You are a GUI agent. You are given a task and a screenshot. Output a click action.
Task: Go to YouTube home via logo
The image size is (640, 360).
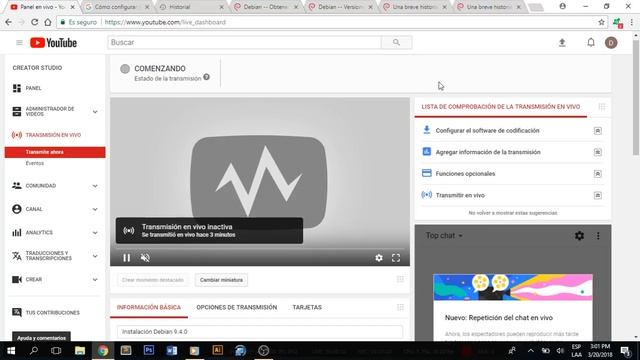pyautogui.click(x=53, y=42)
